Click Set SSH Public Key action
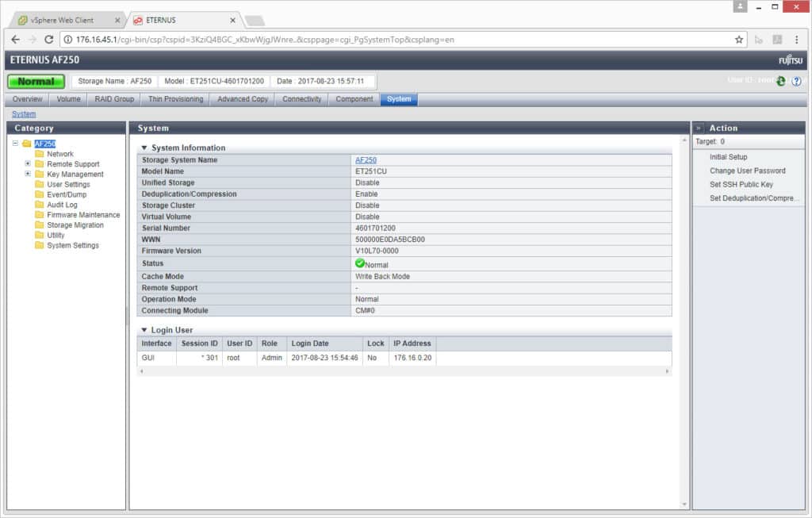Image resolution: width=812 pixels, height=518 pixels. pyautogui.click(x=741, y=184)
